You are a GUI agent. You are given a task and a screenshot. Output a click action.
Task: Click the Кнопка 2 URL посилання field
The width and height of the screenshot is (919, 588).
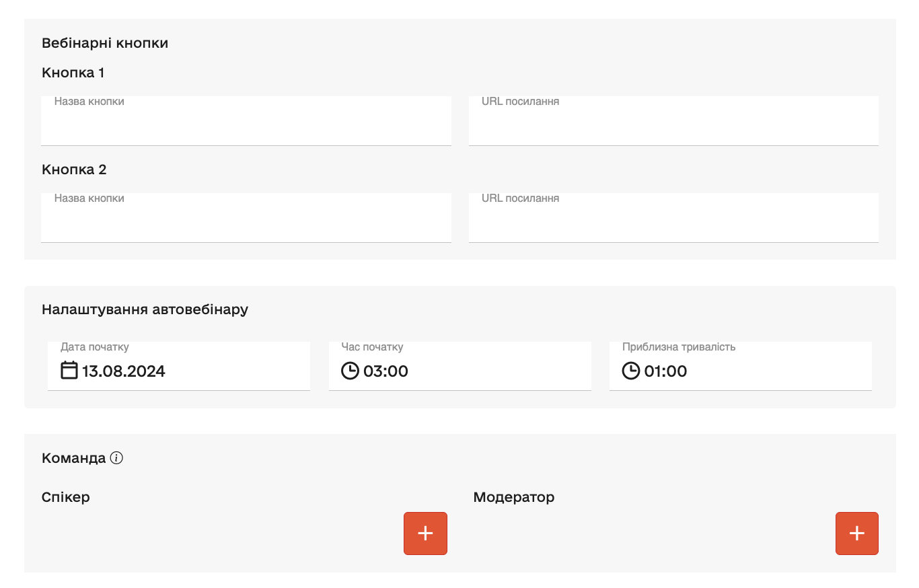673,221
